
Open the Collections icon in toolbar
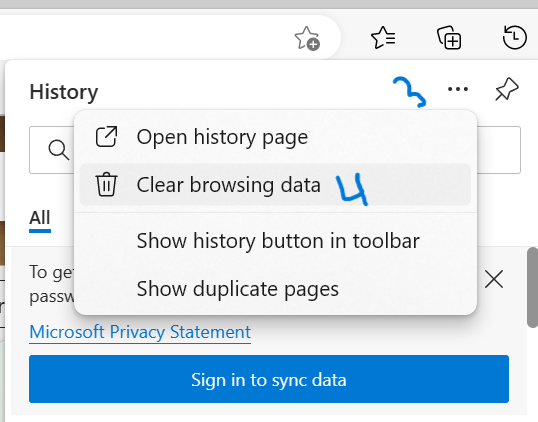coord(449,38)
